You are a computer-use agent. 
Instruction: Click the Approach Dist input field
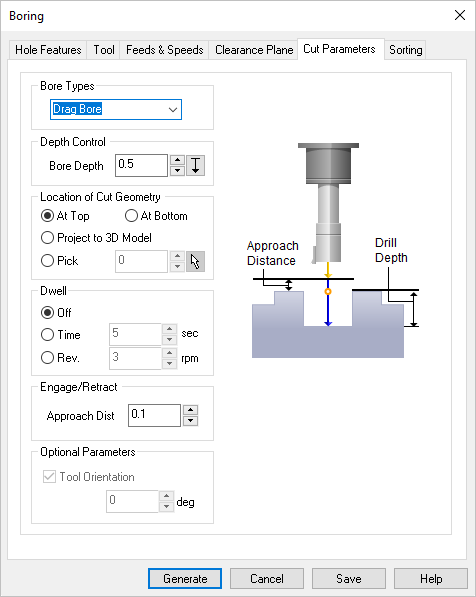[x=154, y=415]
